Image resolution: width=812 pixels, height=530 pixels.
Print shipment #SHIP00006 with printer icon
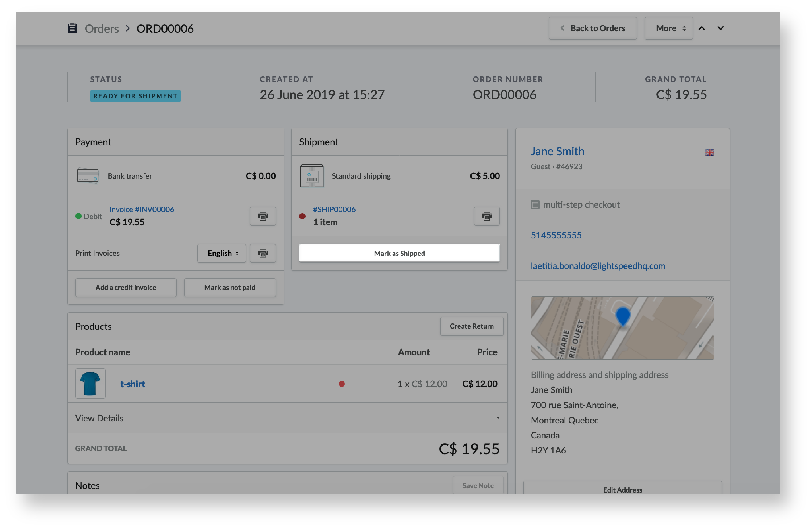(x=487, y=216)
